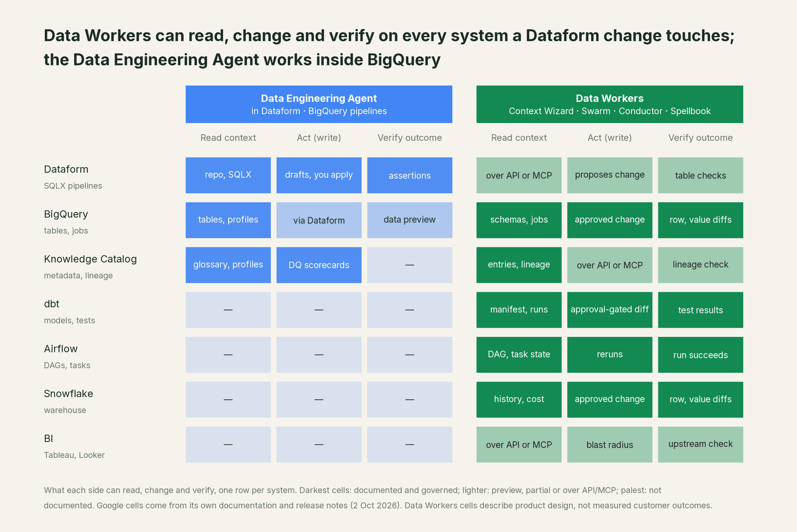This screenshot has height=532, width=797.
Task: Select the 'history, cost' cell
Action: (x=519, y=400)
